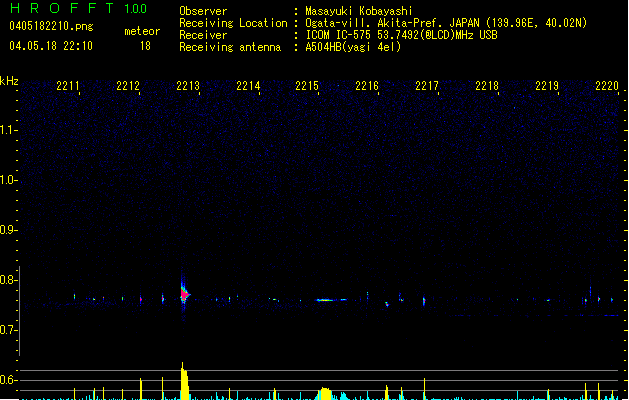Click the 1.0 kHz axis label
629x400 pixels.
click(8, 180)
